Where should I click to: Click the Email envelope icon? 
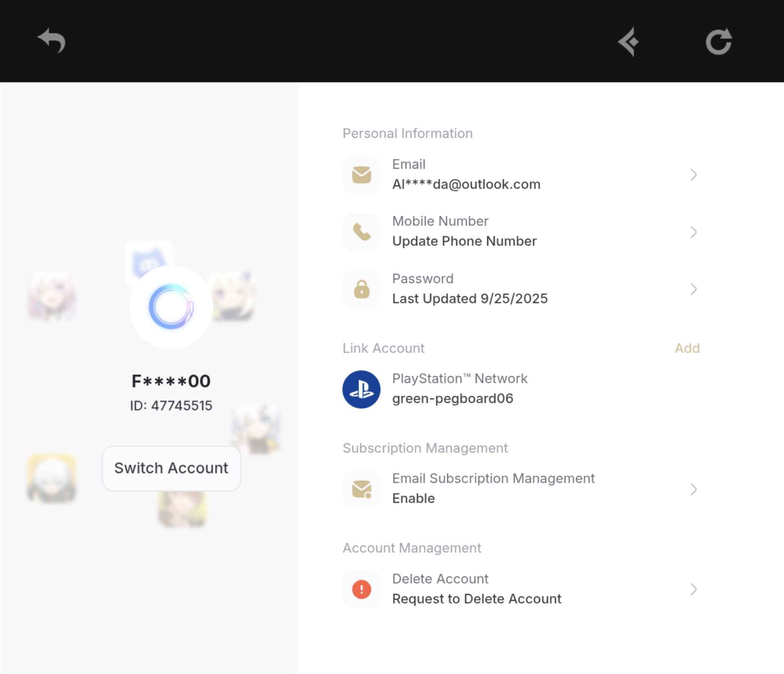361,175
